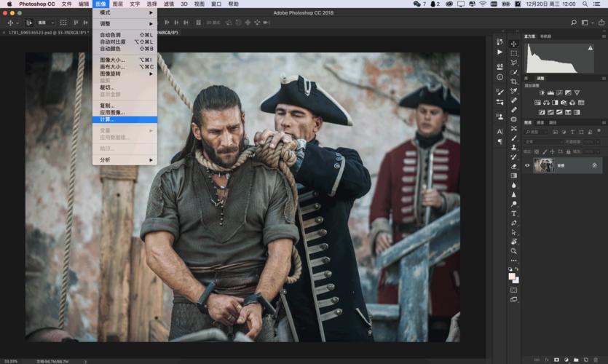The image size is (608, 364).
Task: Add a Levels adjustment
Action: coord(550,92)
